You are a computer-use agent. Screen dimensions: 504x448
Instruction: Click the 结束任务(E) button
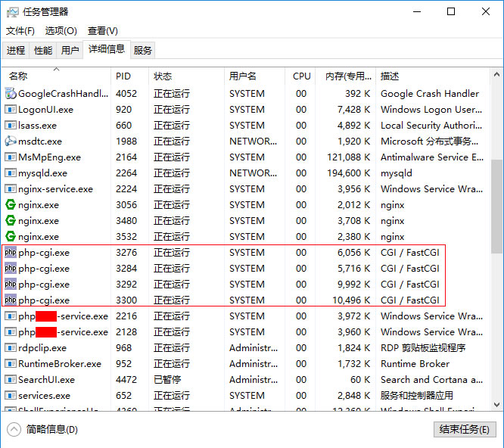click(x=464, y=429)
